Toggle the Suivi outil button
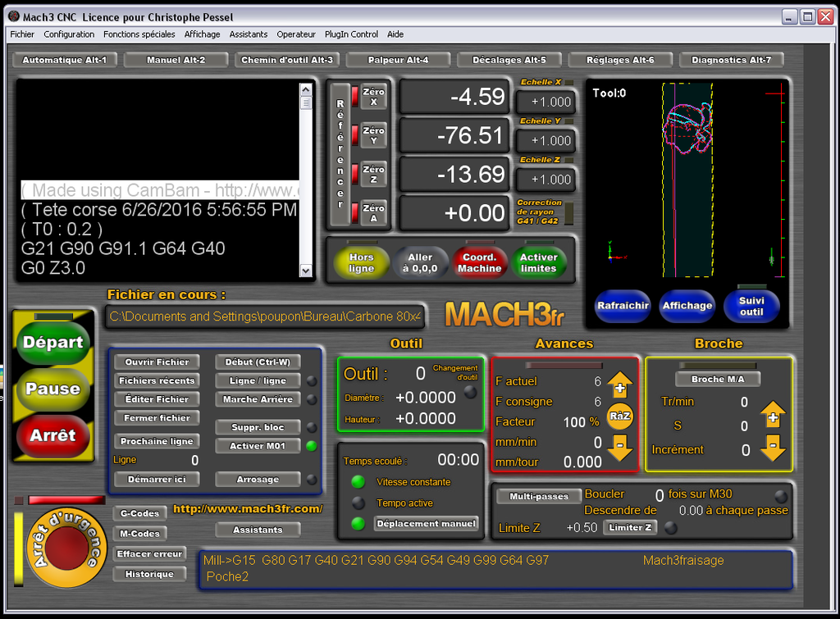Image resolution: width=840 pixels, height=619 pixels. (751, 306)
